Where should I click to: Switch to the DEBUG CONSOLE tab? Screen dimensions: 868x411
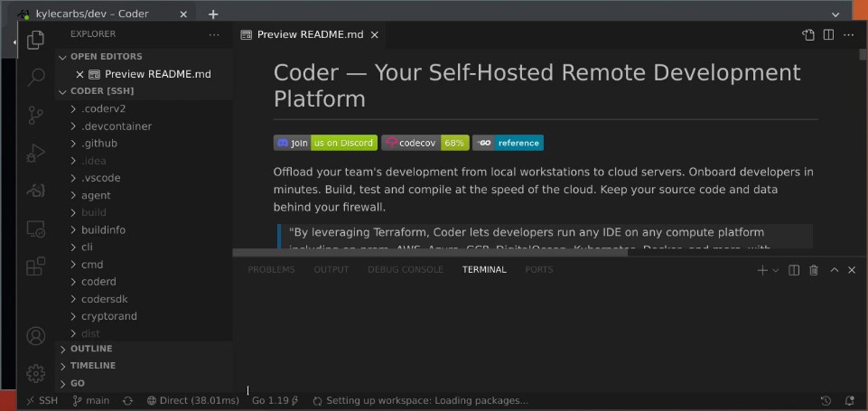[x=406, y=270]
